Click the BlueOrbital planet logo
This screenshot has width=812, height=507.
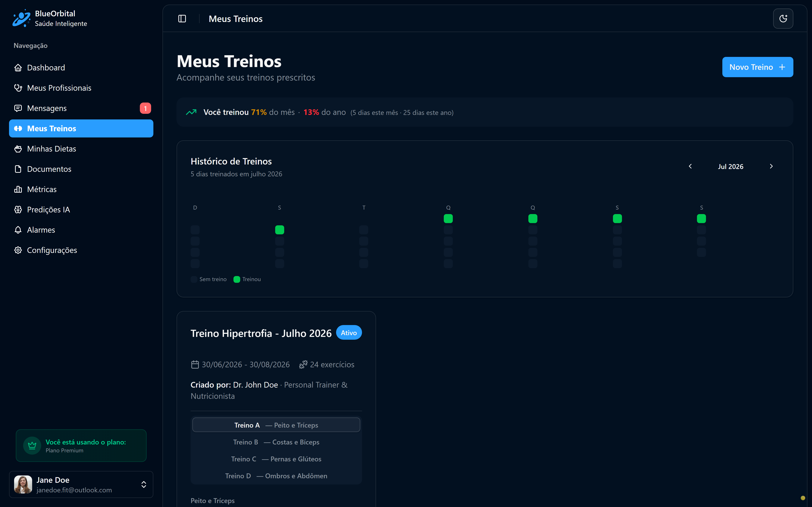pyautogui.click(x=21, y=18)
